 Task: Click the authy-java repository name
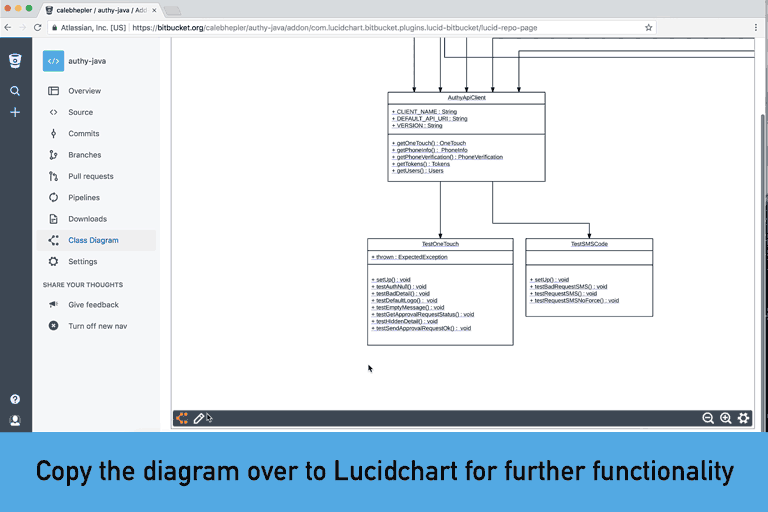tap(87, 61)
